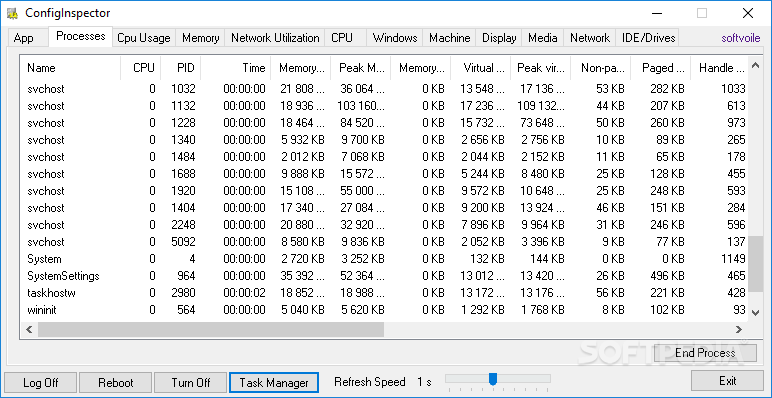
Task: Sort by the PID column header
Action: pos(181,68)
